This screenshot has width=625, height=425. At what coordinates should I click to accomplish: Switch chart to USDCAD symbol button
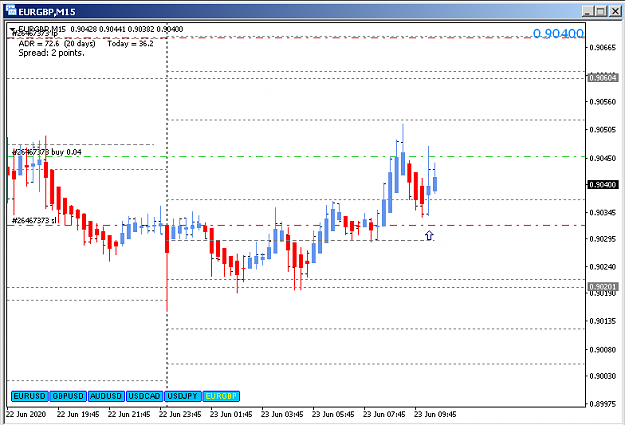point(144,396)
